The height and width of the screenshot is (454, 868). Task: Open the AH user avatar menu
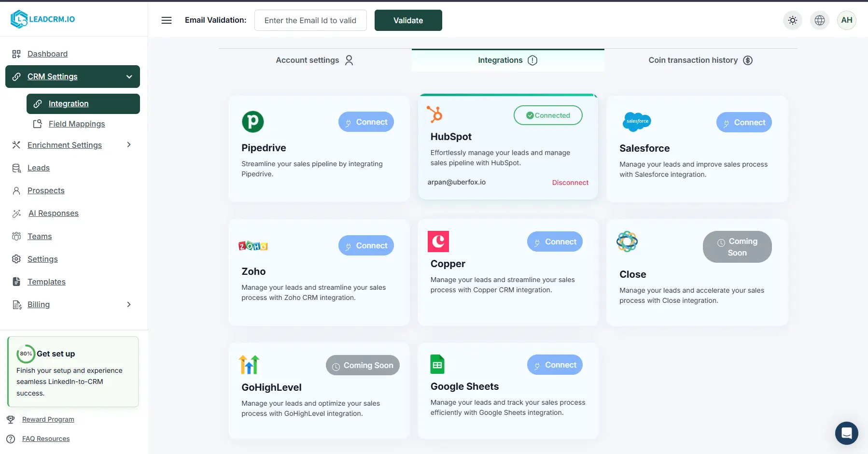coord(847,20)
